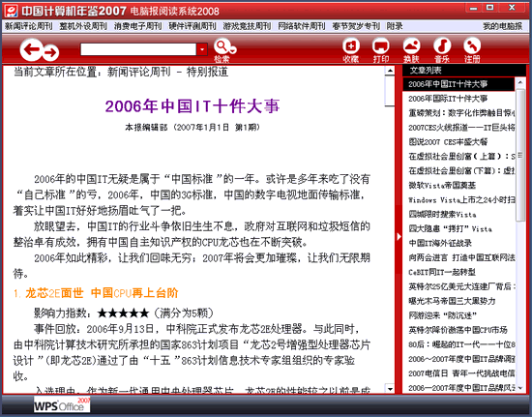Toggle music with the 音乐 icon
Viewport: 532px width, 417px height.
[x=442, y=49]
